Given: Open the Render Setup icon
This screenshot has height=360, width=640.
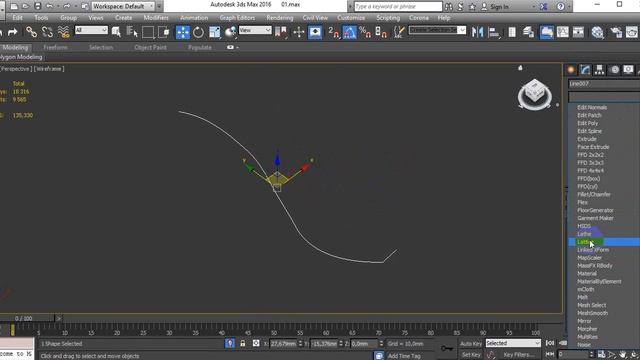Looking at the screenshot, I should click(616, 32).
